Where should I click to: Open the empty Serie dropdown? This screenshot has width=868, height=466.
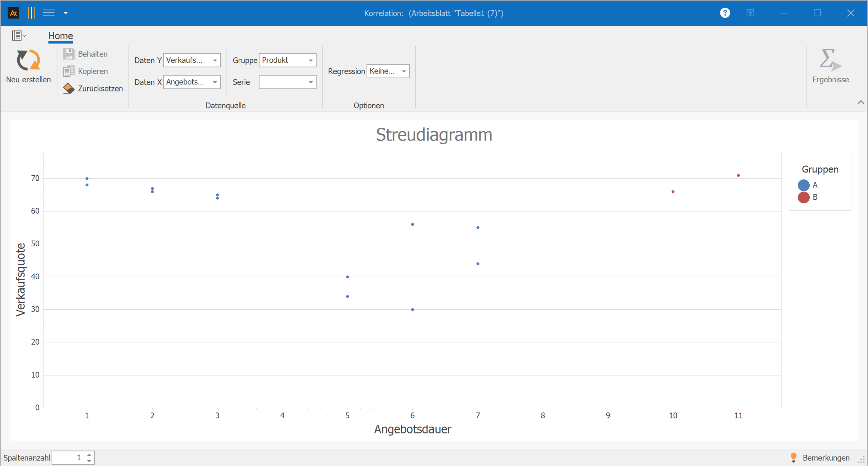tap(311, 82)
